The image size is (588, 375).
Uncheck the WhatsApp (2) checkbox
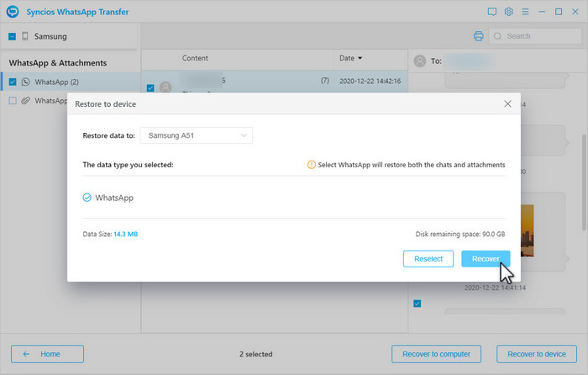tap(13, 82)
